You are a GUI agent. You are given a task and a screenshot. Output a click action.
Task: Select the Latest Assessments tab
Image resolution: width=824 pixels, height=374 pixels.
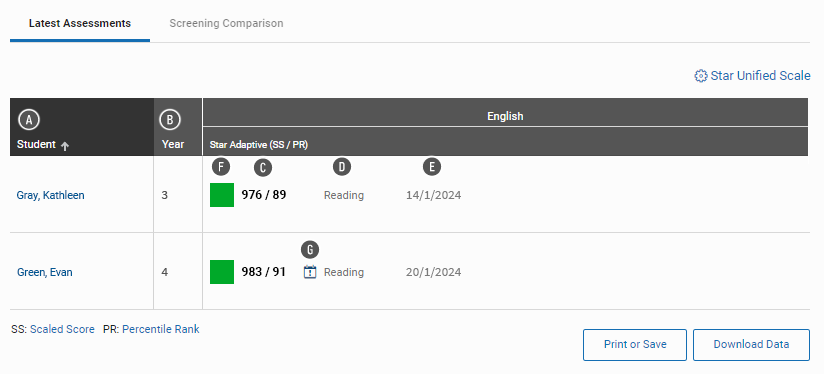point(80,23)
